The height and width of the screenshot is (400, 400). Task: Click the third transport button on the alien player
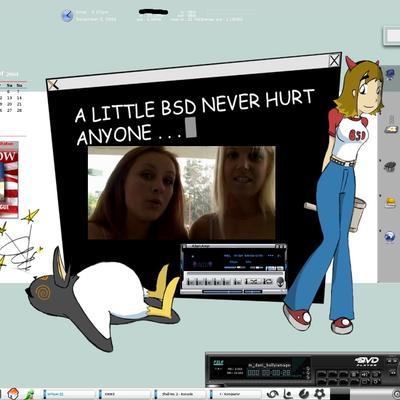pos(209,282)
